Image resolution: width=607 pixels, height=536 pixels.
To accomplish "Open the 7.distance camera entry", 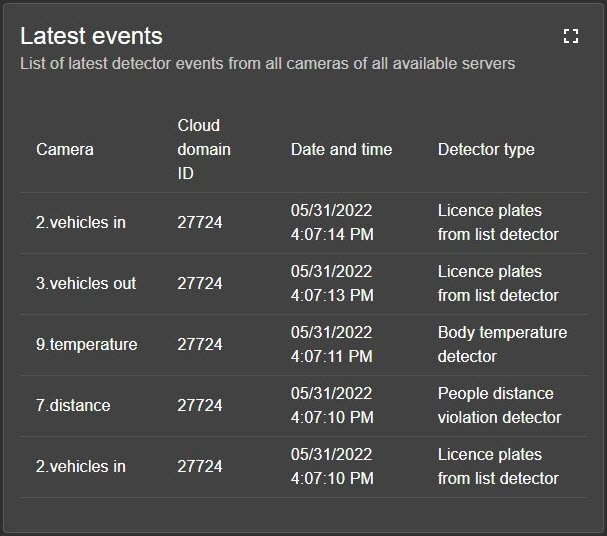I will pos(73,405).
